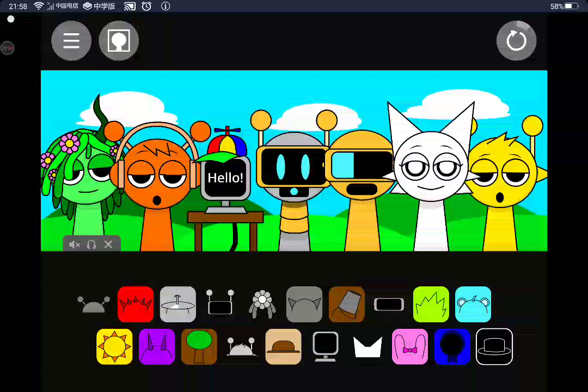Select the pink bow icon
588x392 pixels.
pos(410,347)
